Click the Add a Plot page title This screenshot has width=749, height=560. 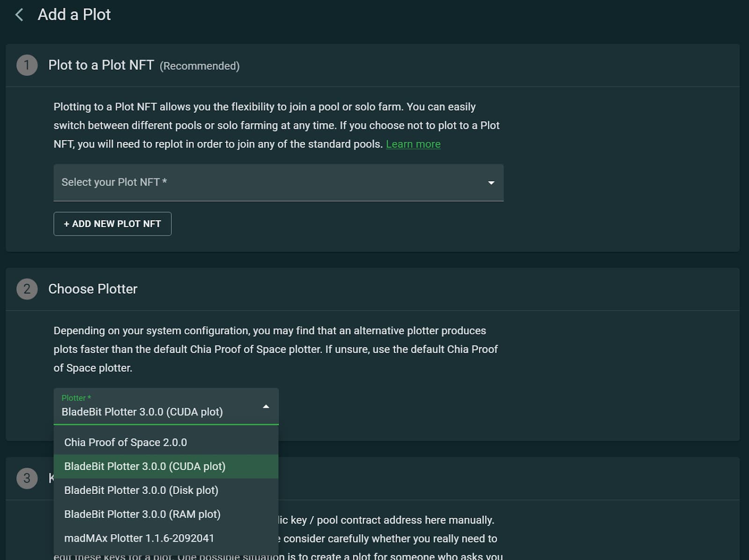coord(74,15)
